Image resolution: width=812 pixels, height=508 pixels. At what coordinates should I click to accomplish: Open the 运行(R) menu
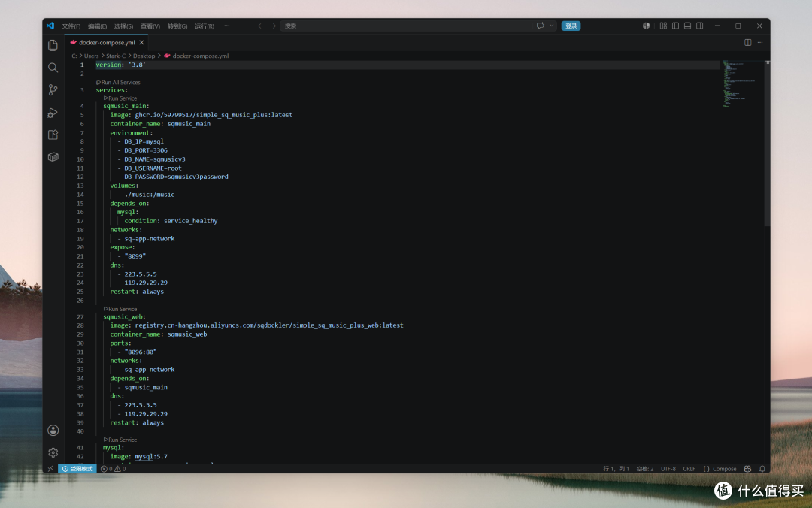point(204,26)
